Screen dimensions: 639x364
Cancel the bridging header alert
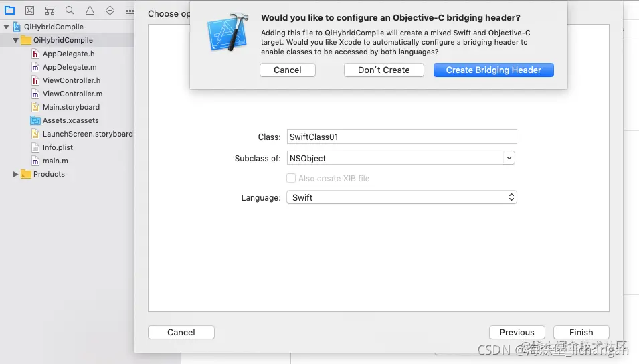tap(288, 70)
